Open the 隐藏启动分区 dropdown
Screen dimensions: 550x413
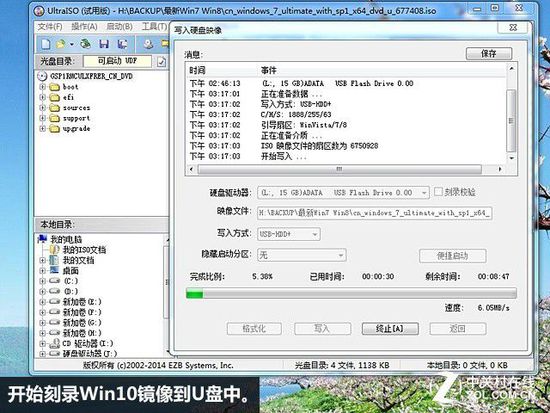pyautogui.click(x=341, y=255)
